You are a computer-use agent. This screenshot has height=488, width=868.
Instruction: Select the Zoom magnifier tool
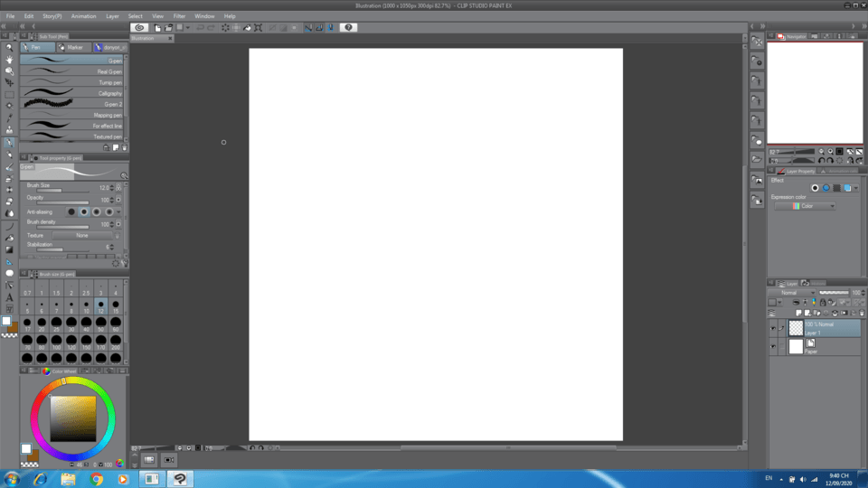click(9, 48)
